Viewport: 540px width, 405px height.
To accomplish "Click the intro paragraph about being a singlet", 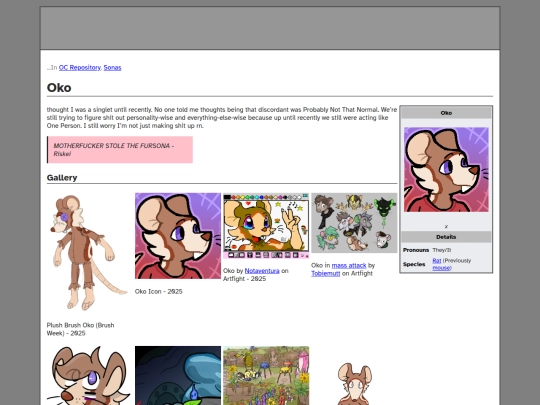I will tap(222, 118).
